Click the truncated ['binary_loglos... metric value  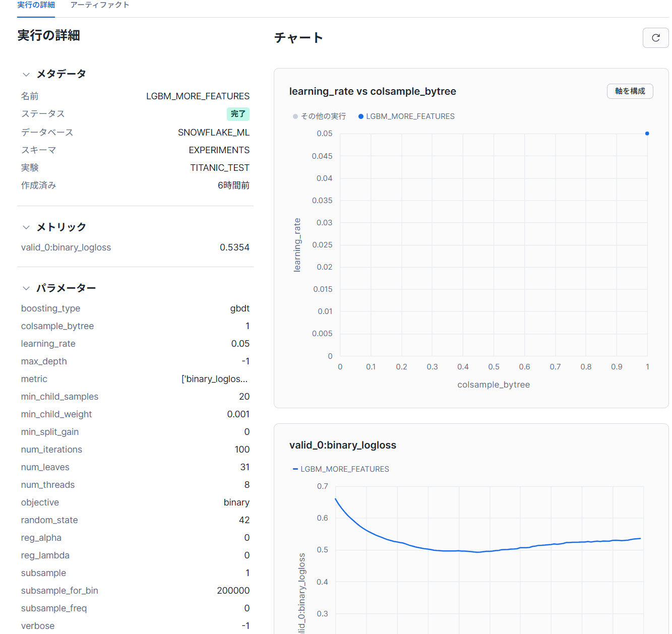click(x=214, y=379)
